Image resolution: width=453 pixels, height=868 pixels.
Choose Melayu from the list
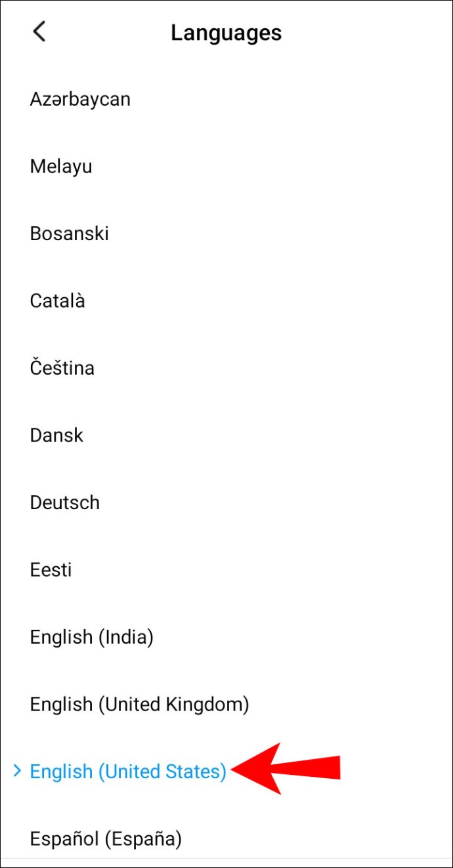[x=61, y=167]
